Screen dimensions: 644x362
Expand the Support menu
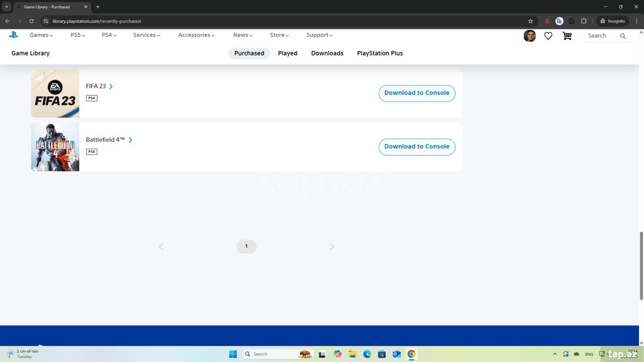319,35
